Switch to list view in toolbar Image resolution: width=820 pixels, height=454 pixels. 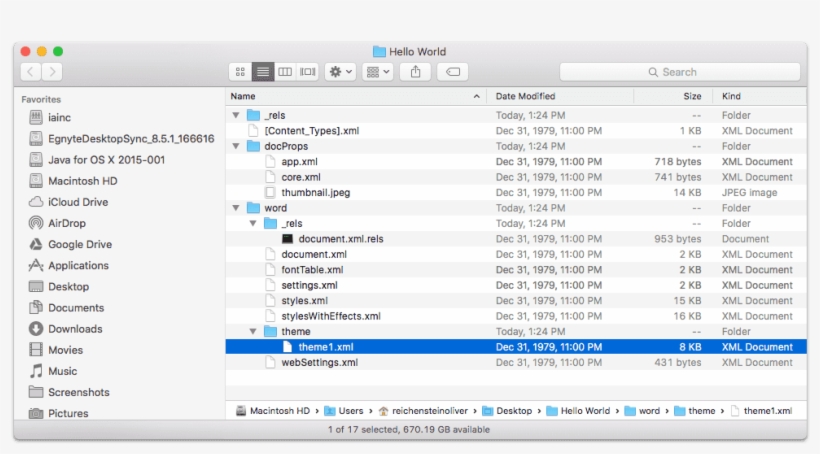[x=263, y=72]
